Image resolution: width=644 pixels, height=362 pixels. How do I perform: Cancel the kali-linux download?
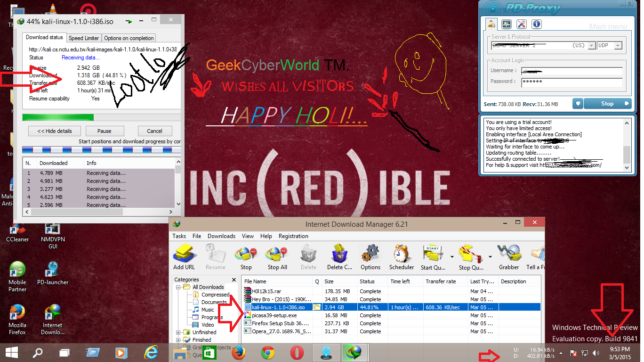tap(155, 131)
